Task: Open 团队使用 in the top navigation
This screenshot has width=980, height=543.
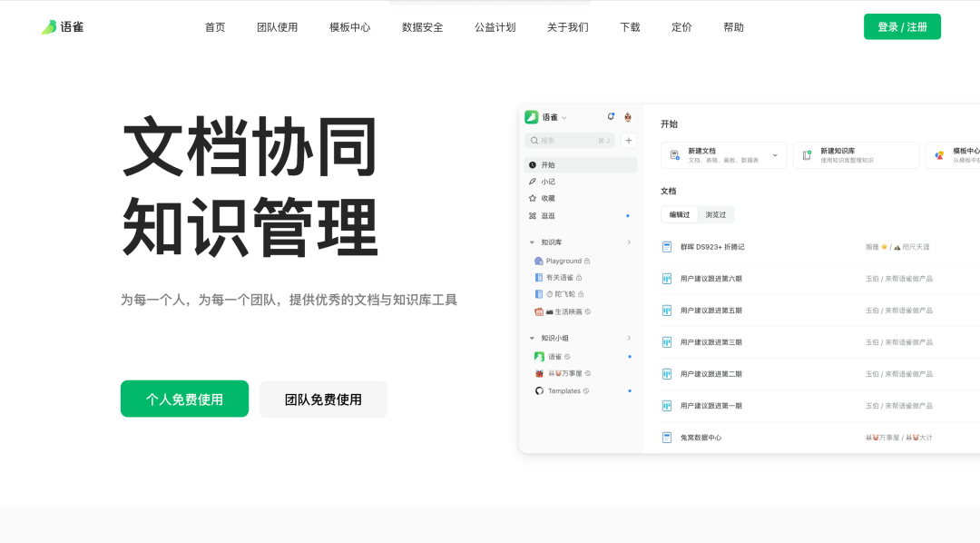Action: [x=278, y=27]
